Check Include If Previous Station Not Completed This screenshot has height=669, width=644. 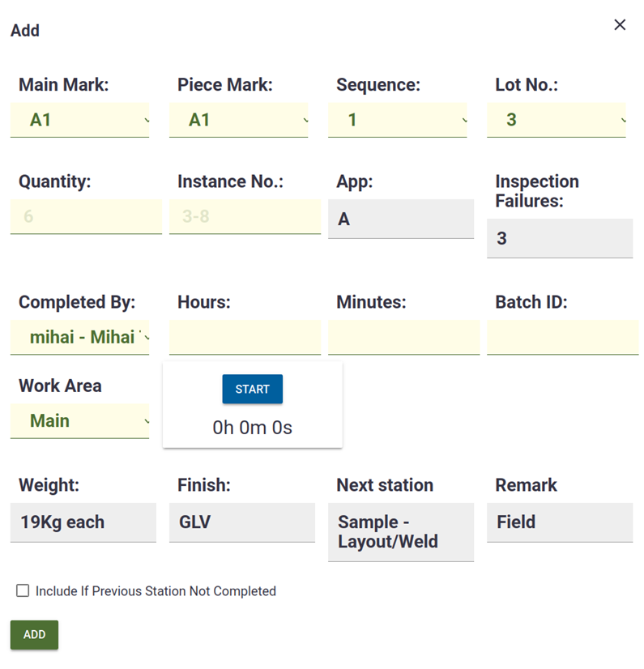(x=23, y=591)
